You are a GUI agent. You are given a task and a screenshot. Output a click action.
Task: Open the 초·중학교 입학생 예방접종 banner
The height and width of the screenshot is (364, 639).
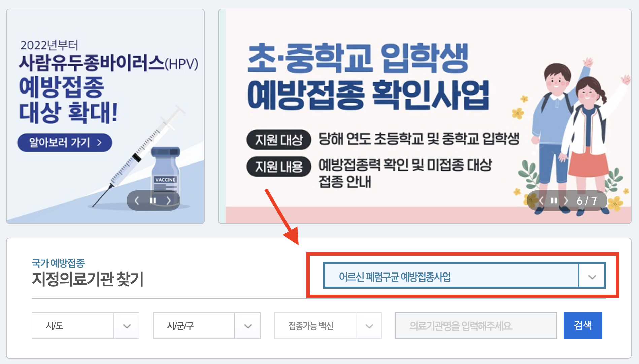[425, 116]
